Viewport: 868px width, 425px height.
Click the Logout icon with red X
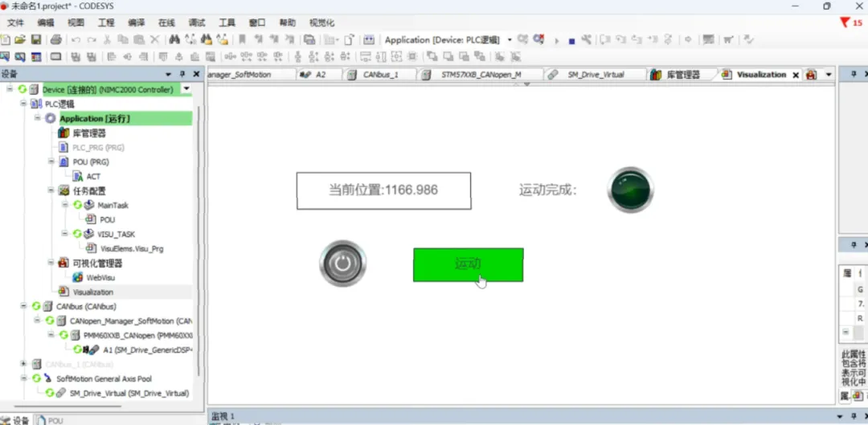(538, 40)
